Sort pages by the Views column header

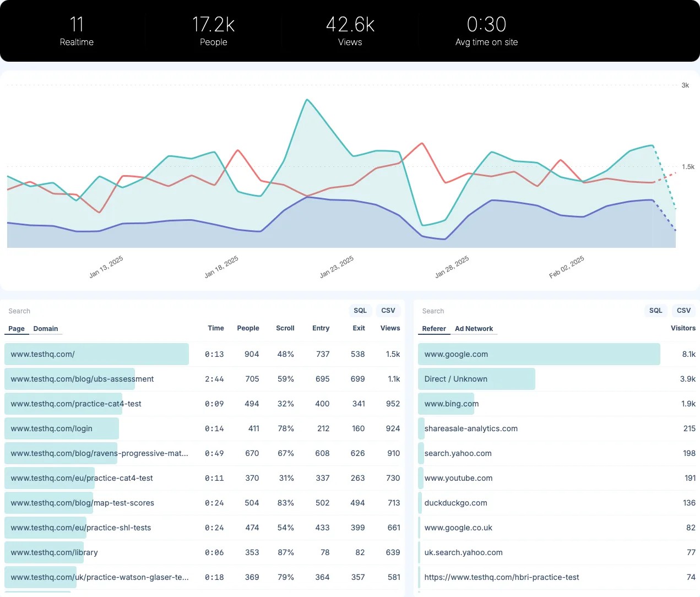(x=390, y=328)
